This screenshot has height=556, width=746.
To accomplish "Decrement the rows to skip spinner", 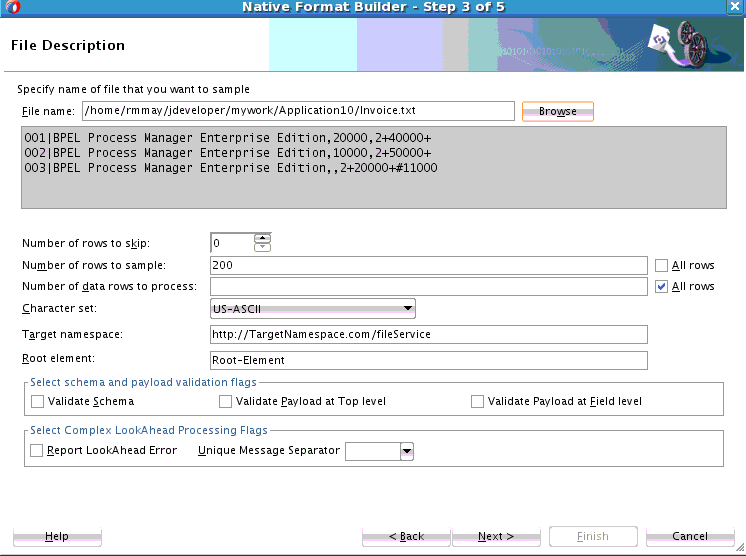I will pos(262,247).
